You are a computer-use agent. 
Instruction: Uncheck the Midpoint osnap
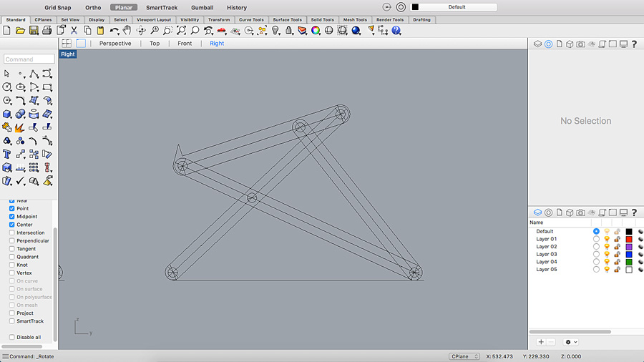click(12, 216)
